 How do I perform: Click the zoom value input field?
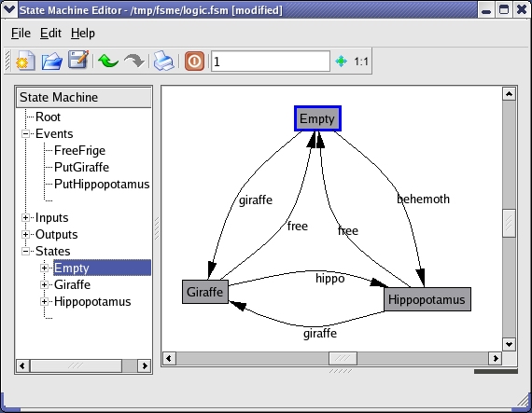point(271,62)
